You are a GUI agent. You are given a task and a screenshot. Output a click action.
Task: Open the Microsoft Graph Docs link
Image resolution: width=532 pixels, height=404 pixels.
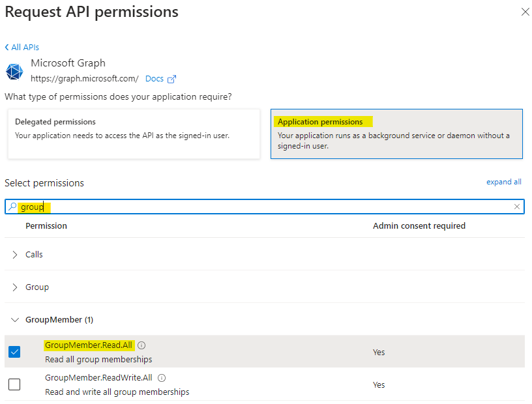click(155, 79)
